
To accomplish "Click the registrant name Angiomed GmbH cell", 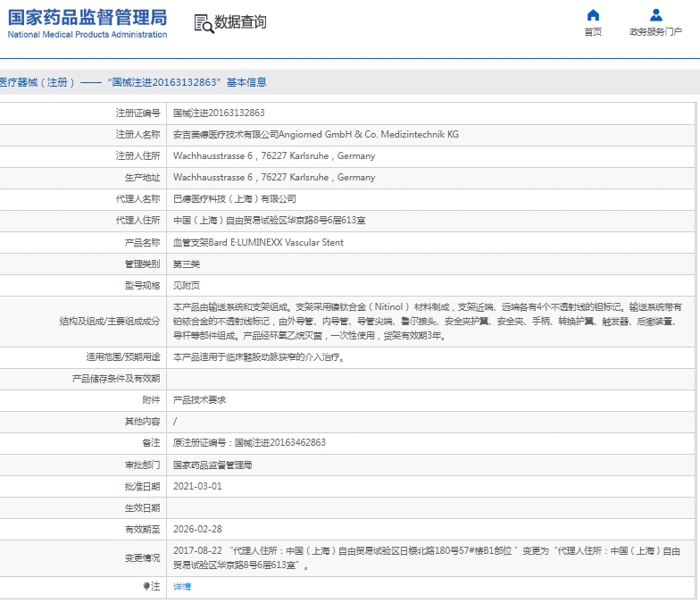I will click(x=316, y=134).
